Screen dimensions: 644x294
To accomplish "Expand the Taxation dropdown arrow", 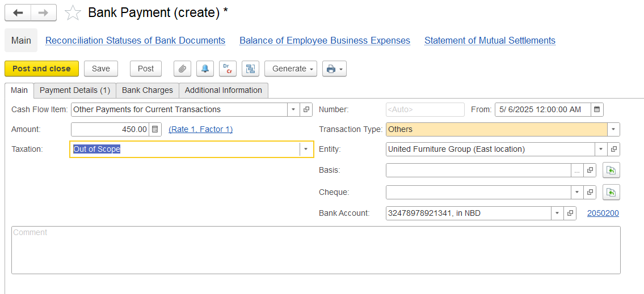I will (x=306, y=149).
